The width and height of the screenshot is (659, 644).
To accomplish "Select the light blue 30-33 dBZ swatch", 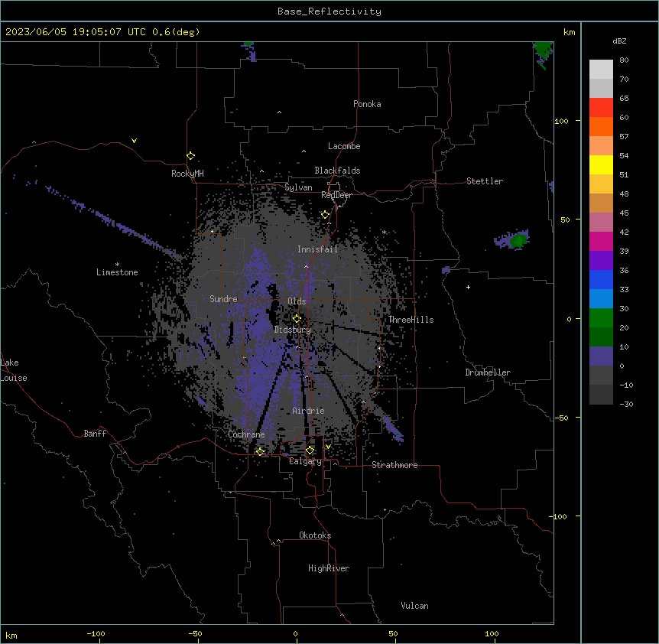I will [x=601, y=299].
